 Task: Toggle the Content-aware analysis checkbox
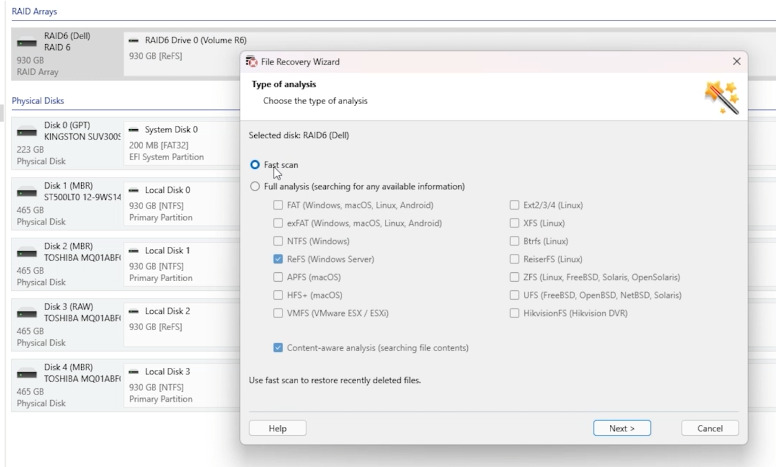pos(278,348)
